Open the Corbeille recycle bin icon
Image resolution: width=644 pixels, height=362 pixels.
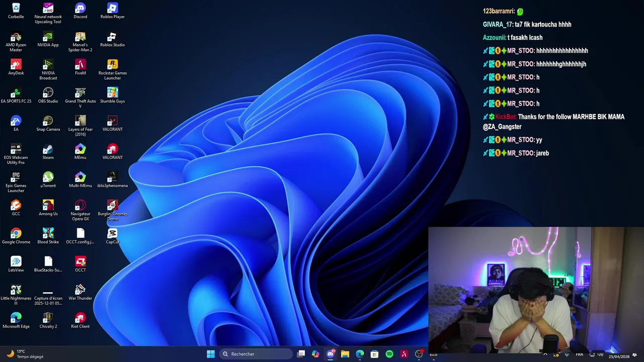[16, 11]
